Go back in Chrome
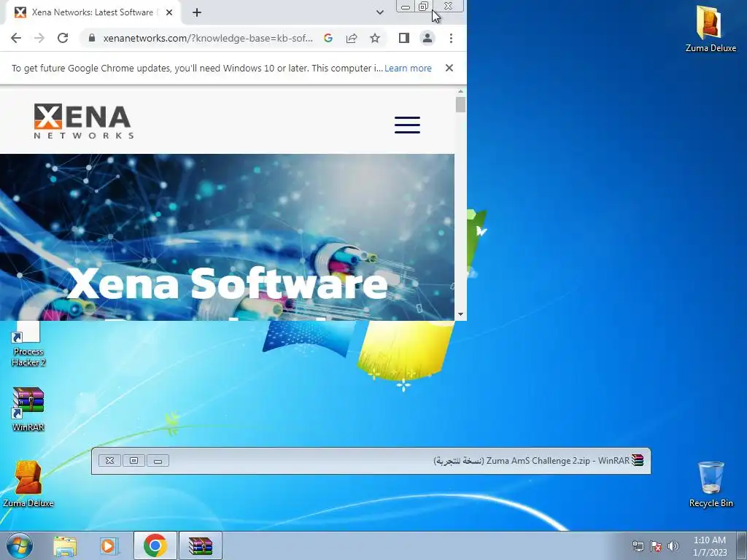 (x=16, y=38)
